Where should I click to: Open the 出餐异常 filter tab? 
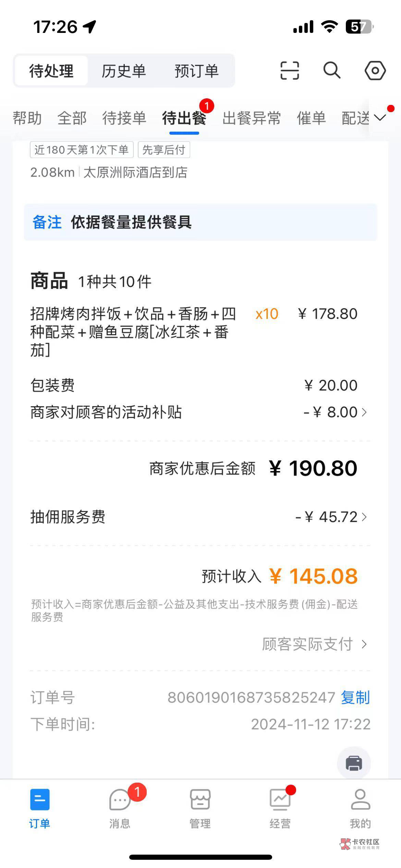point(252,118)
